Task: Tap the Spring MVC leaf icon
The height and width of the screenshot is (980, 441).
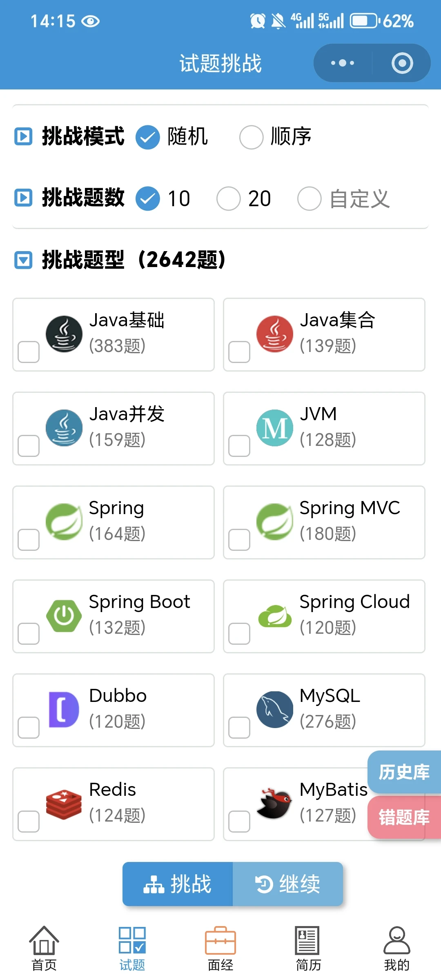Action: pos(275,522)
